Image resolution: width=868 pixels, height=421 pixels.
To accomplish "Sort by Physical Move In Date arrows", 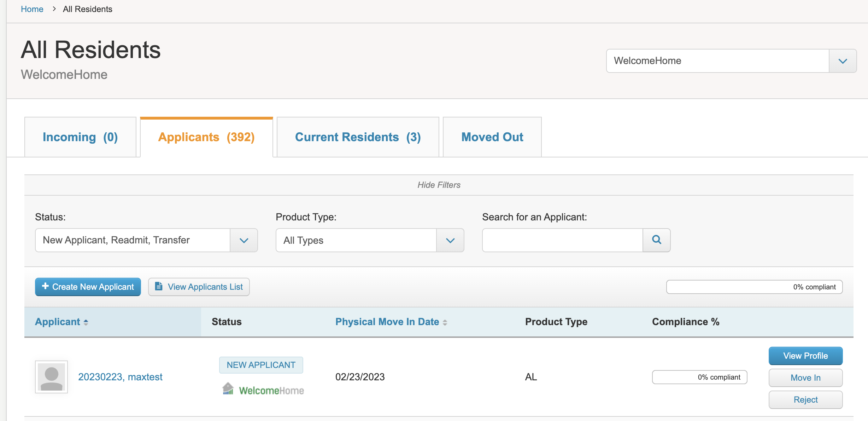I will [x=445, y=322].
